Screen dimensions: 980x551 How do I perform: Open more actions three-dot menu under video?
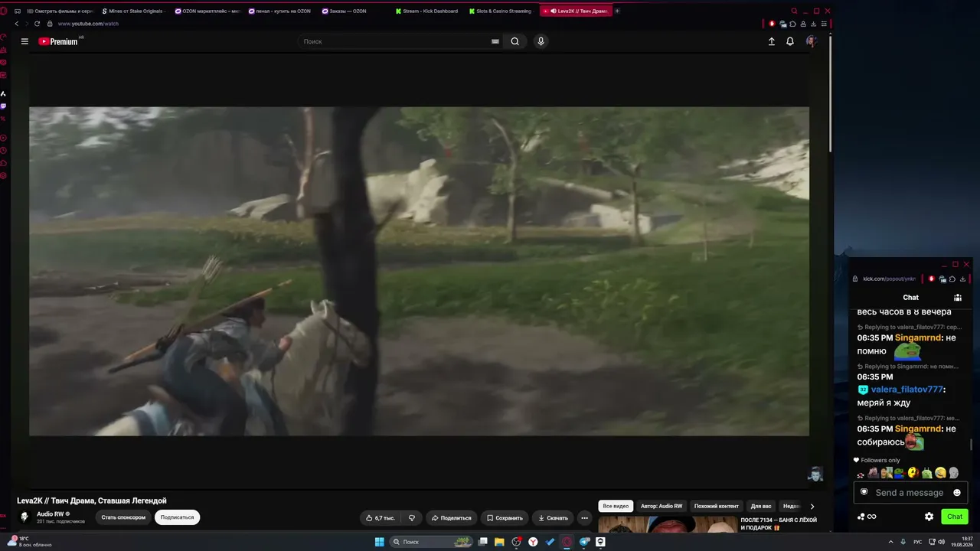tap(584, 518)
